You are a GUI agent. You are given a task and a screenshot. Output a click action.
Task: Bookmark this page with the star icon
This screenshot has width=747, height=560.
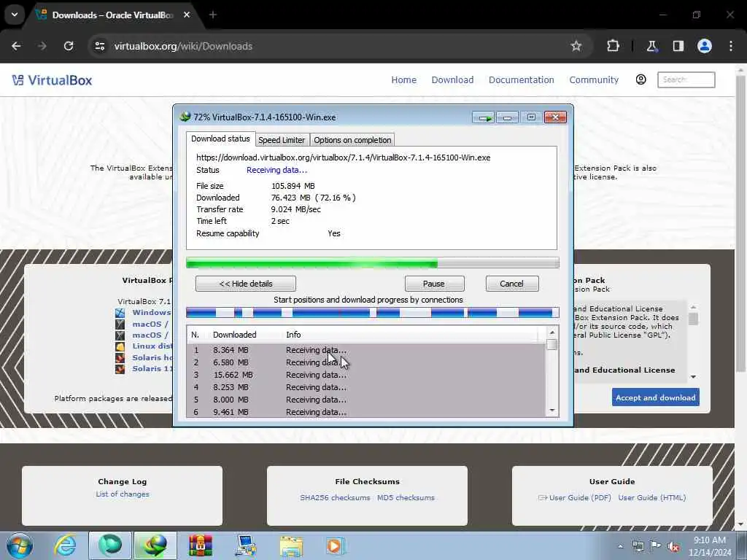(x=576, y=46)
